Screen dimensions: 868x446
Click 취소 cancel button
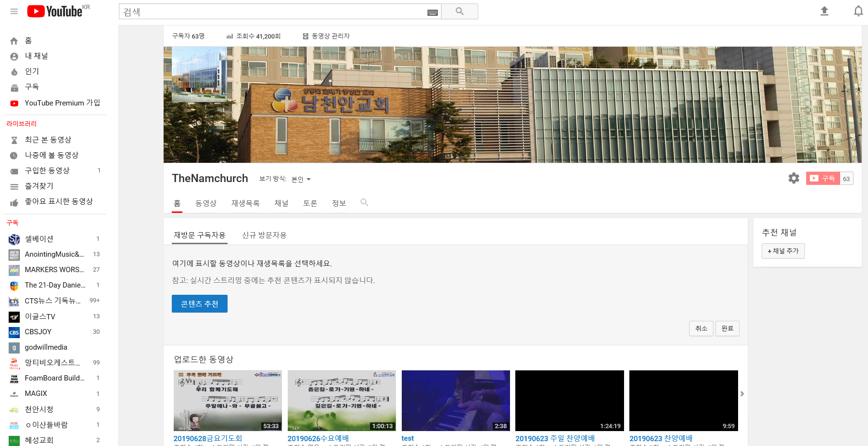(x=701, y=328)
